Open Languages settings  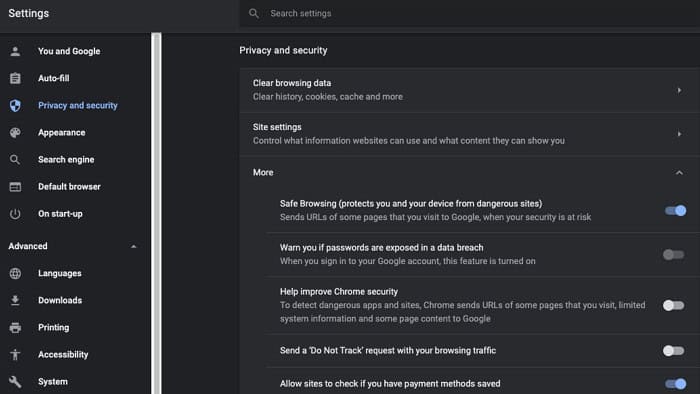point(60,273)
